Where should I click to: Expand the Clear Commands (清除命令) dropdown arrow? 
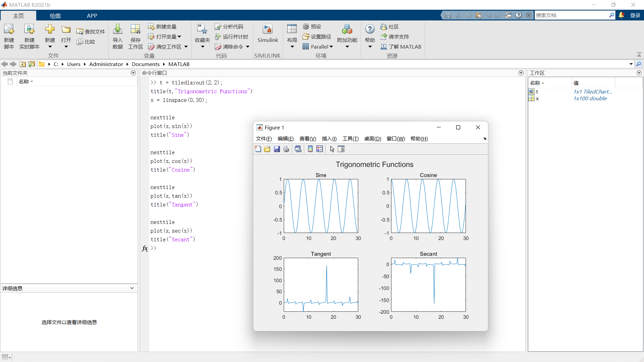pyautogui.click(x=248, y=47)
